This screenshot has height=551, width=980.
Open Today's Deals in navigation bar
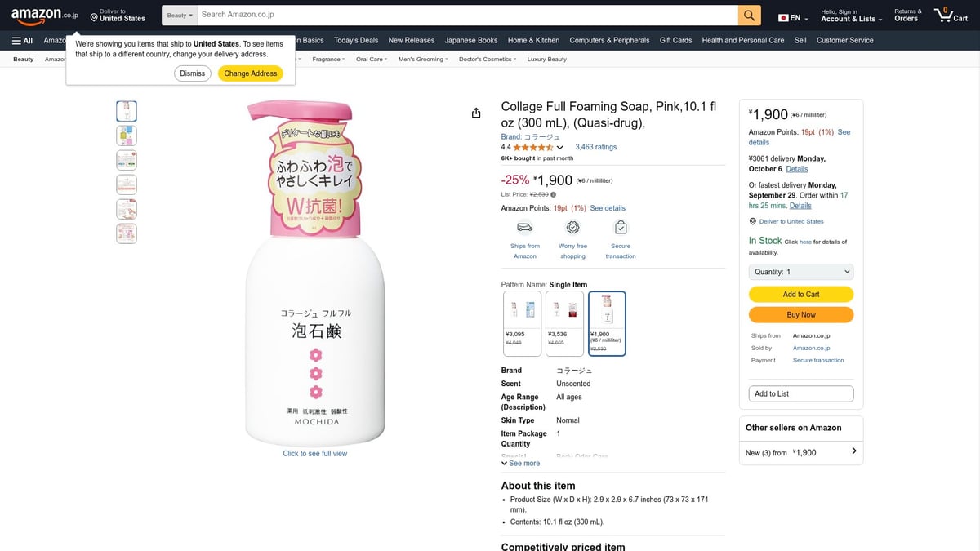click(x=356, y=40)
